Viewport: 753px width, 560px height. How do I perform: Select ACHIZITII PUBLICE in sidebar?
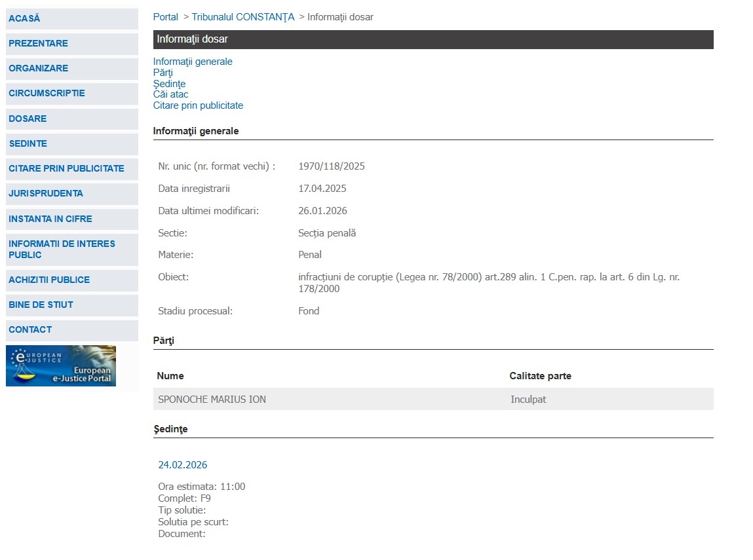click(x=72, y=280)
